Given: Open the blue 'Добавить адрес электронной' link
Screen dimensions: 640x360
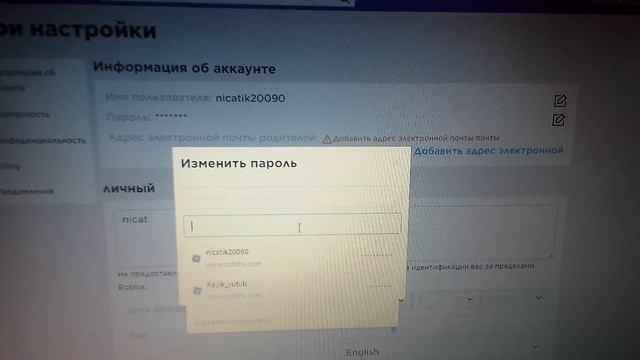Looking at the screenshot, I should (488, 151).
